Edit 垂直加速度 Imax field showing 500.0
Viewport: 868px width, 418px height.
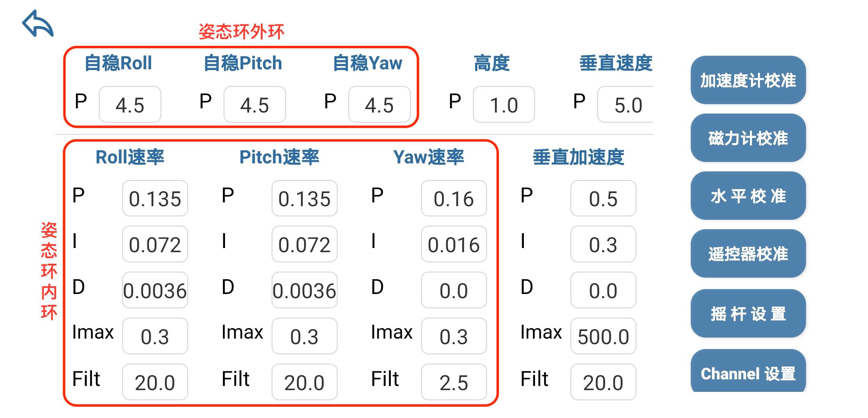tap(603, 336)
